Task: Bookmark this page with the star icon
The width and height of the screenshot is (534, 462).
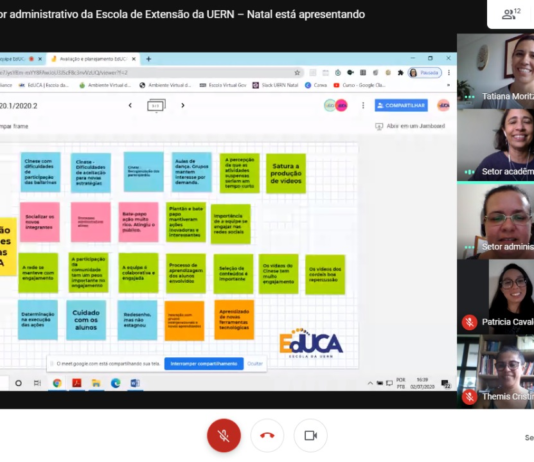Action: pos(297,73)
